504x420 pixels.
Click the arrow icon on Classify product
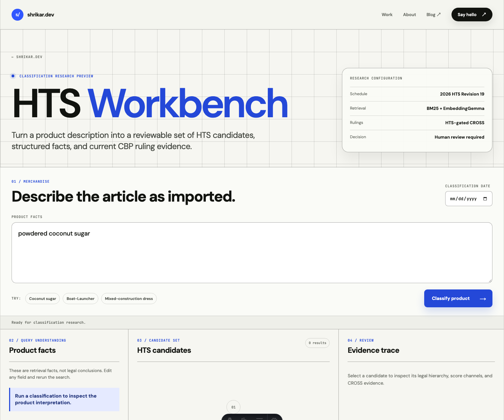tap(483, 299)
